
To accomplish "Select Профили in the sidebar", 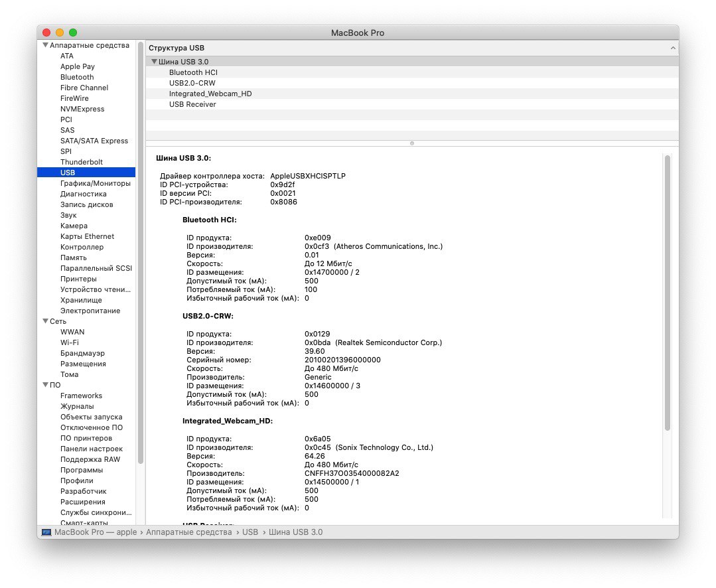I will (77, 480).
